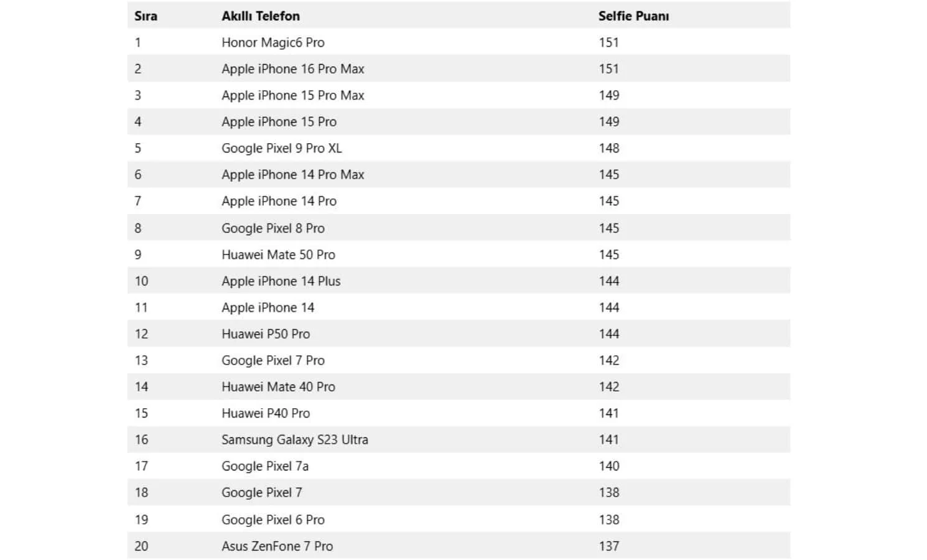Click Apple iPhone 14 Pro Max entry

click(x=293, y=175)
